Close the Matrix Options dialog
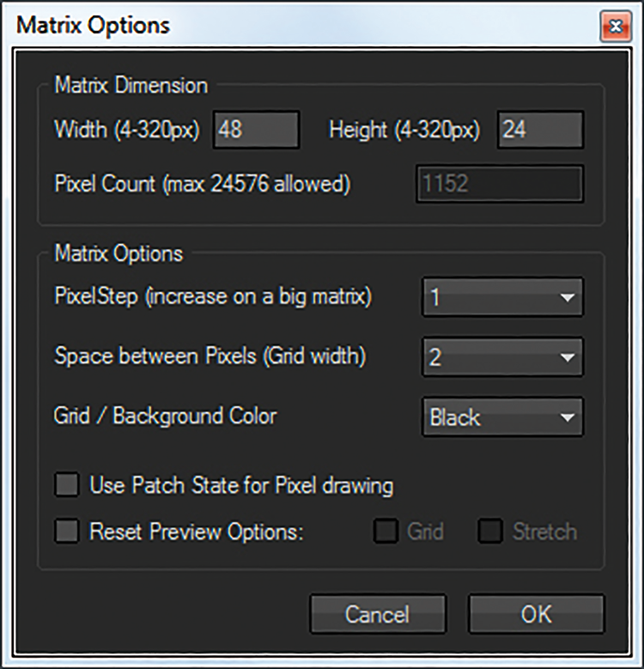The width and height of the screenshot is (644, 669). [x=616, y=27]
